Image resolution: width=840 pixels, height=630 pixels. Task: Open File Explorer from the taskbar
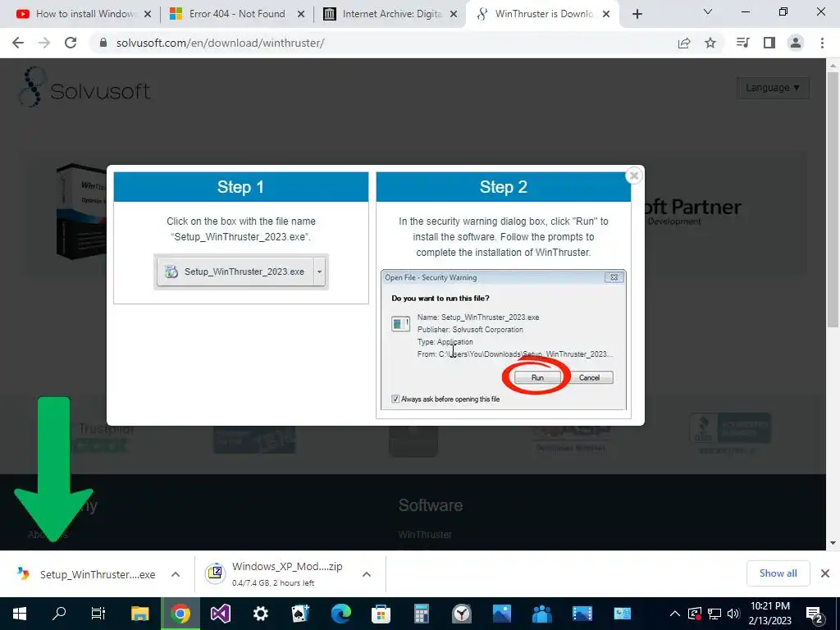[x=139, y=614]
